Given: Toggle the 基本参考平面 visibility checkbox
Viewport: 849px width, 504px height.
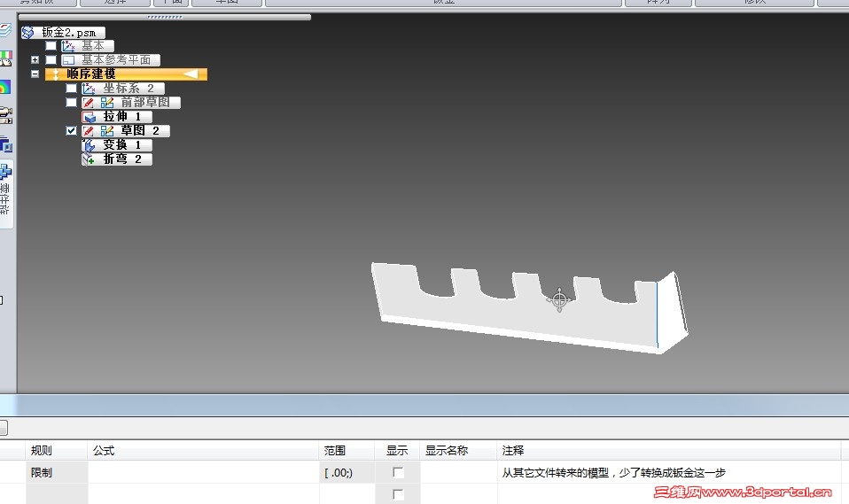Looking at the screenshot, I should click(x=51, y=60).
